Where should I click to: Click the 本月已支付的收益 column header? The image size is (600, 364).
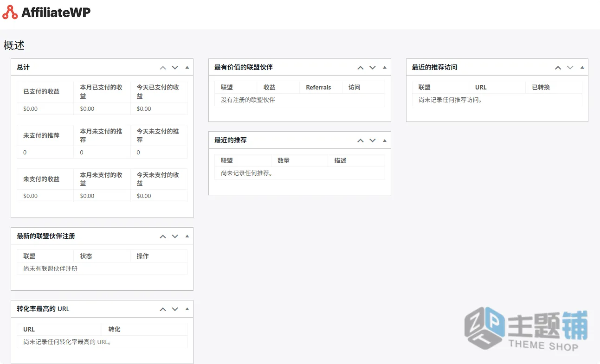click(101, 91)
